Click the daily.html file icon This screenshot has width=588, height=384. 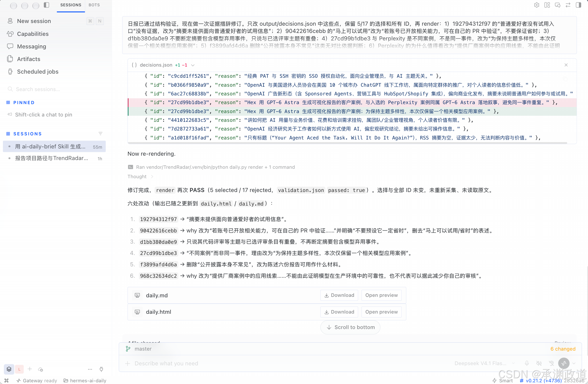pyautogui.click(x=137, y=312)
